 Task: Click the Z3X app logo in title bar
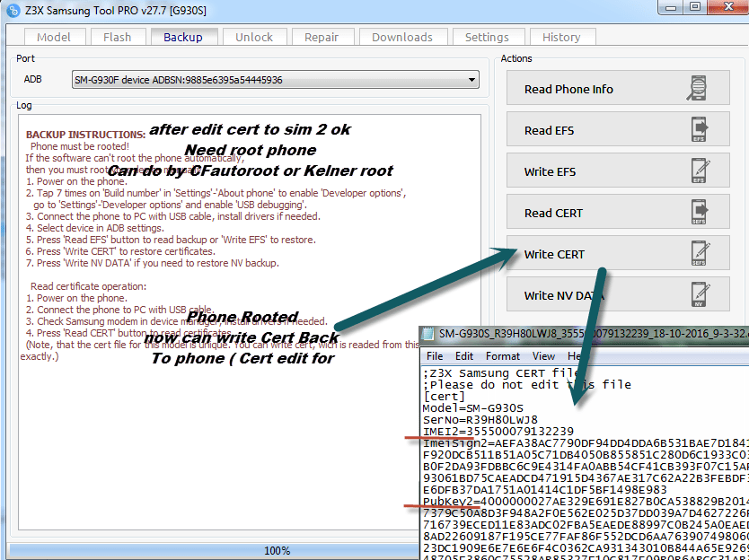13,10
